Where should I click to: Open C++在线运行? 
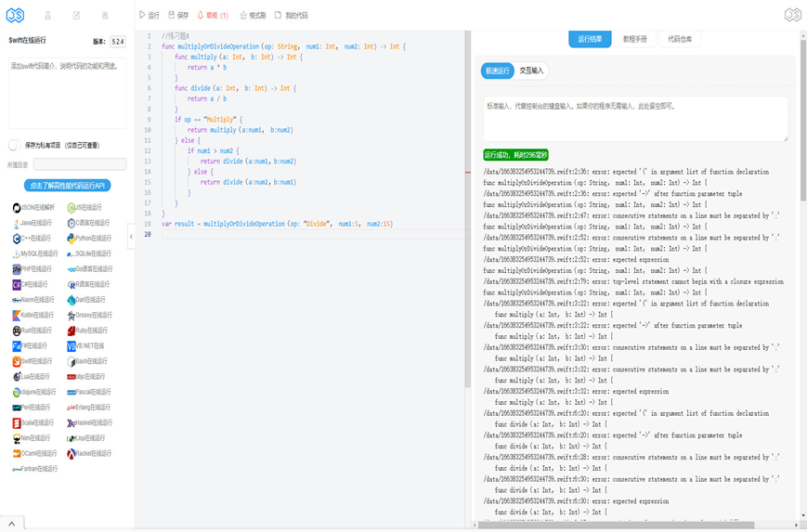[x=32, y=239]
